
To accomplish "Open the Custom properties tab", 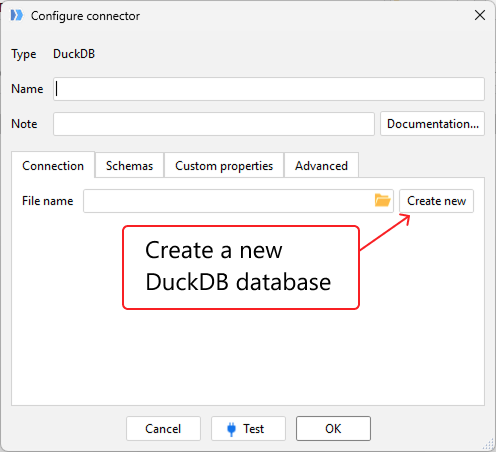I will pos(224,165).
